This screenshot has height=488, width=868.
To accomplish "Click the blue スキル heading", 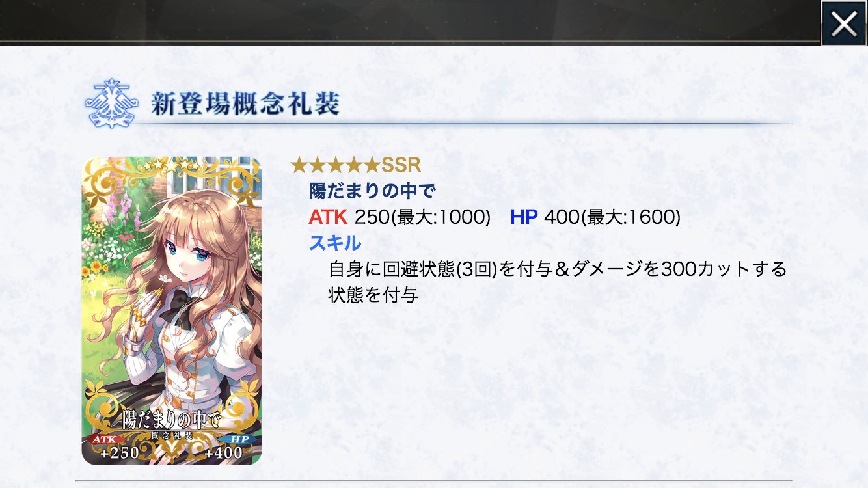I will point(334,243).
